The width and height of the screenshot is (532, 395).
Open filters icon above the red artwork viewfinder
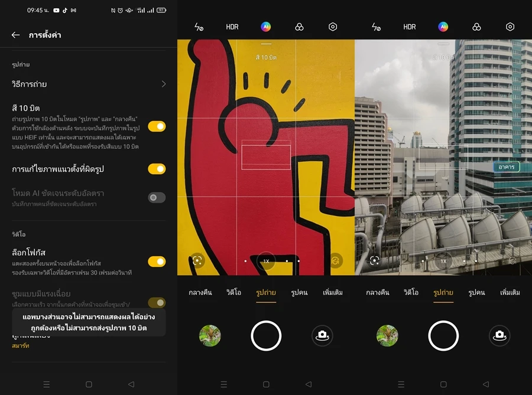coord(300,27)
